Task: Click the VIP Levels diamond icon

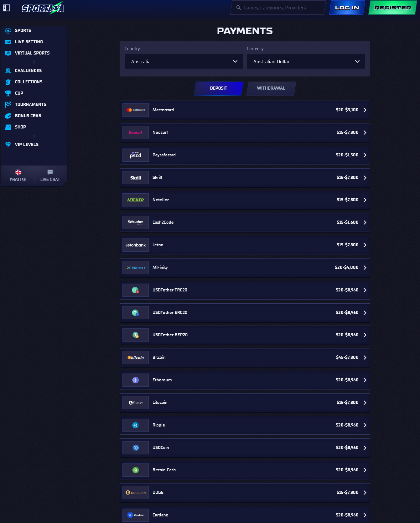Action: 8,145
